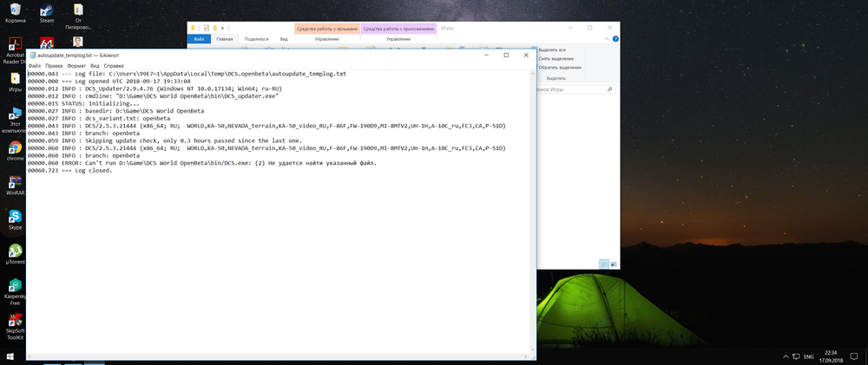Open the clock showing 22:34 in the taskbar
This screenshot has width=868, height=365.
[831, 356]
